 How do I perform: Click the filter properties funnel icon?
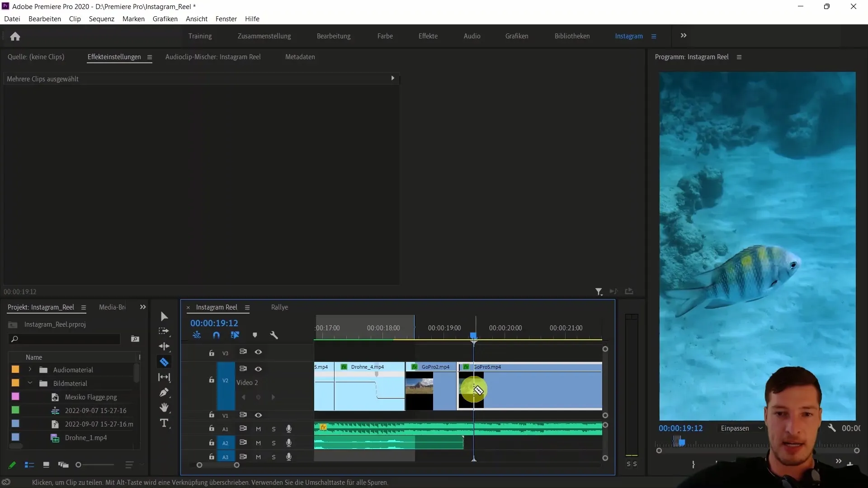click(x=599, y=292)
